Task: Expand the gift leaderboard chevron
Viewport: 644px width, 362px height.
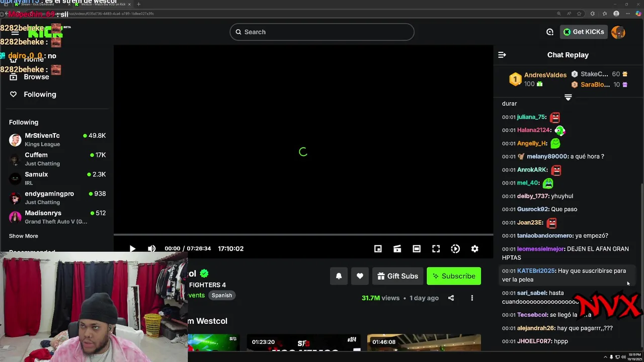Action: pos(568,97)
